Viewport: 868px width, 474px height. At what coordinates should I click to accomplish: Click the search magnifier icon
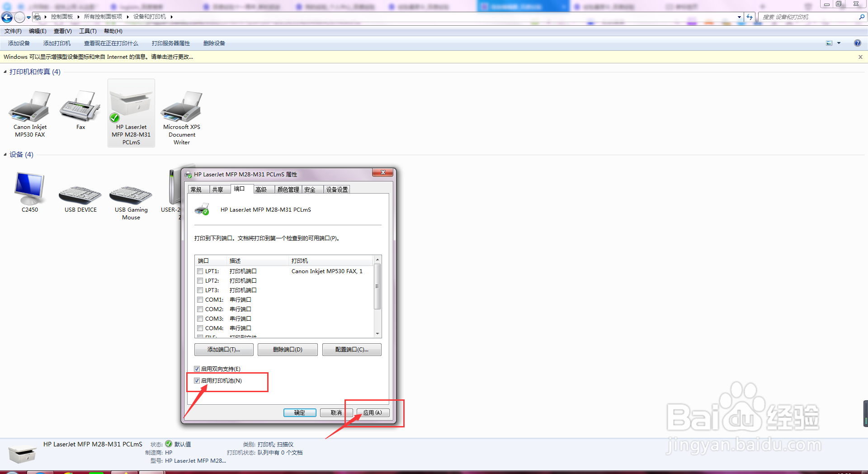coord(862,17)
